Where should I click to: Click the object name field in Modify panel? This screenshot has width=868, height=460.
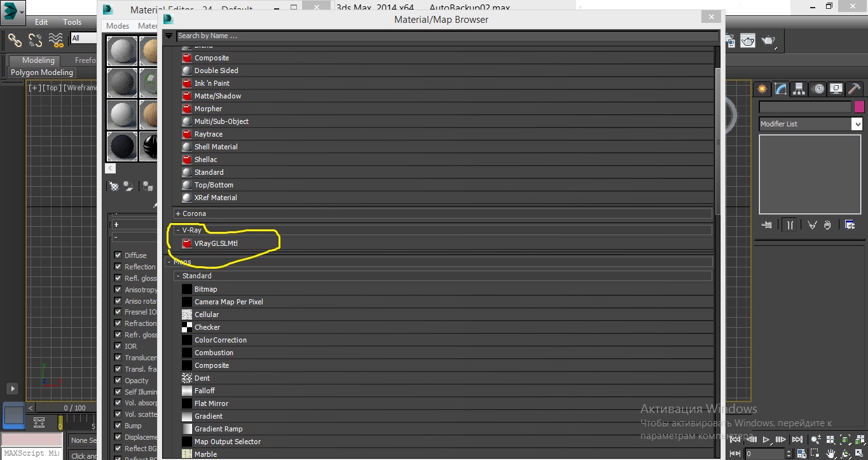(x=805, y=107)
